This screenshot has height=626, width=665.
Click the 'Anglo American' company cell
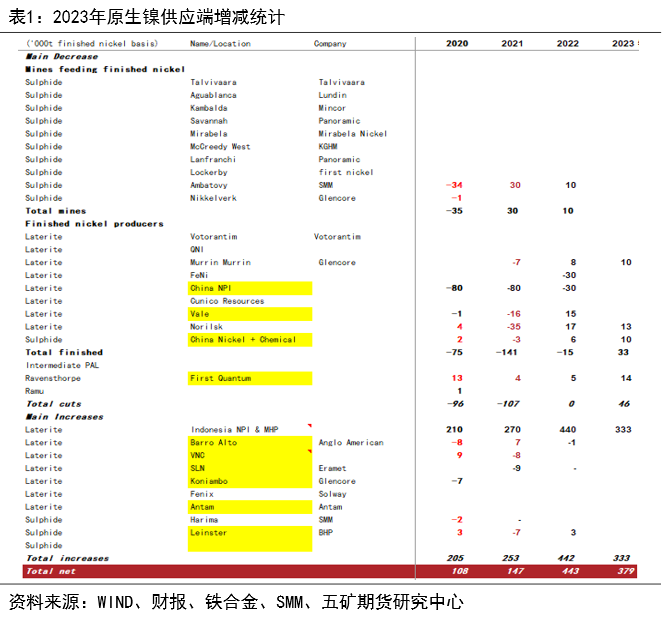point(351,442)
